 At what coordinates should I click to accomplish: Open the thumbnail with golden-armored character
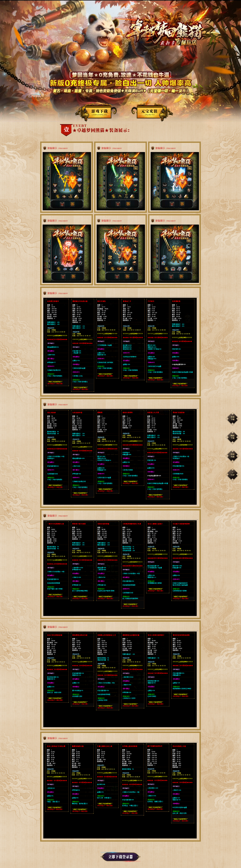pos(175,254)
